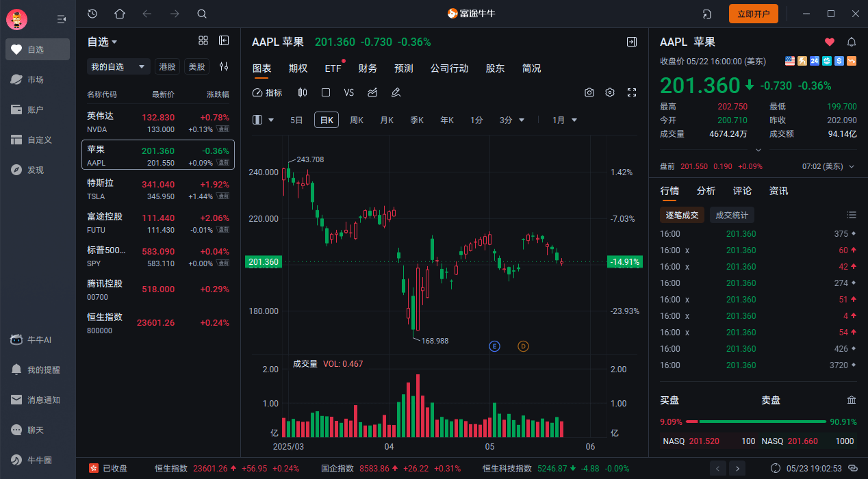Select 成交统计 trade statistics view

(732, 215)
